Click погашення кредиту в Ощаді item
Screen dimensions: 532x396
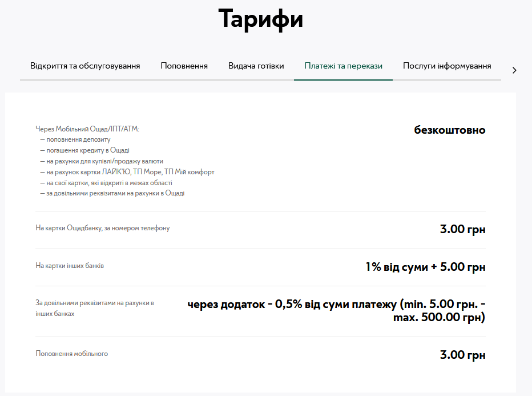[x=80, y=150]
